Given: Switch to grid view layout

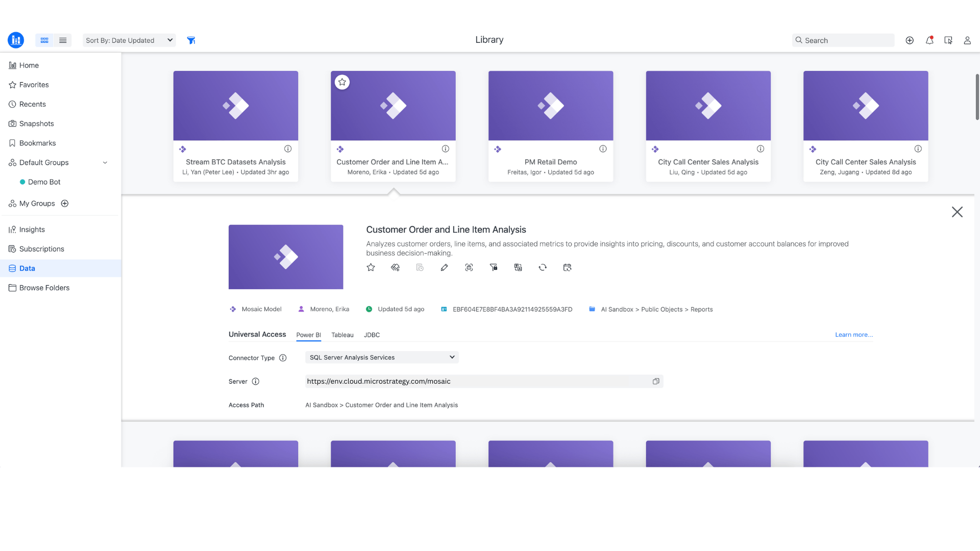Looking at the screenshot, I should [44, 40].
